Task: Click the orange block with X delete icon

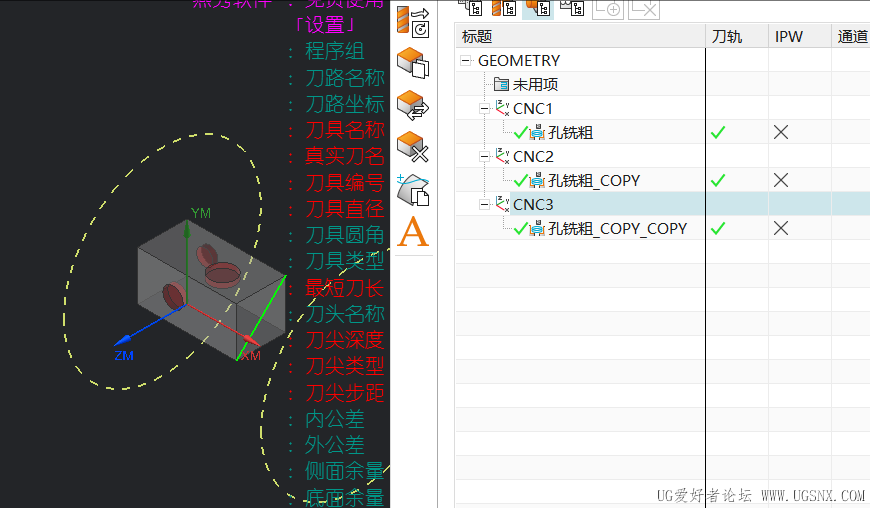Action: [x=413, y=146]
